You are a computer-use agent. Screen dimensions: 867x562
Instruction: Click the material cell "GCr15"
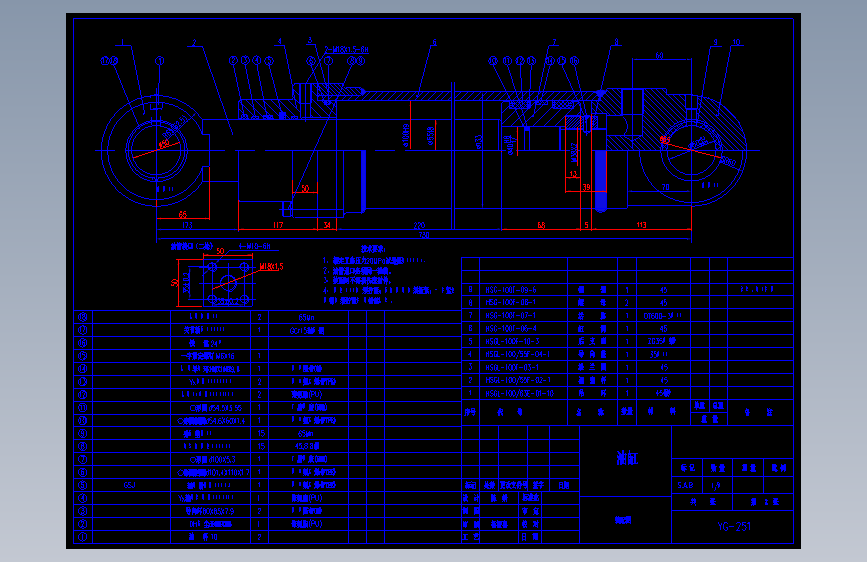coord(307,330)
